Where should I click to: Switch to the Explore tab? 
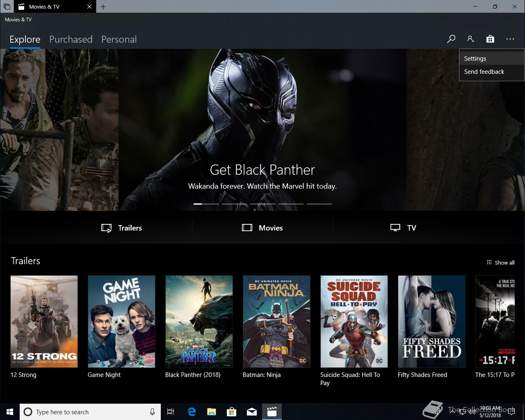pos(25,39)
